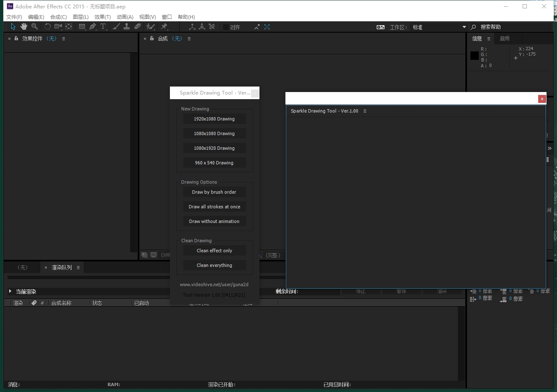Image resolution: width=557 pixels, height=392 pixels.
Task: Open the 合成 panel menu
Action: 189,38
